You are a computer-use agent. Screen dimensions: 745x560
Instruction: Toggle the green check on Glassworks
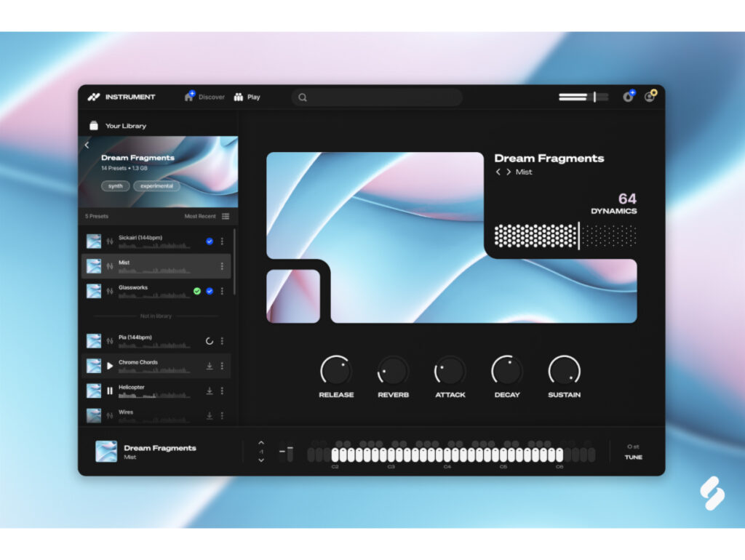(x=197, y=291)
